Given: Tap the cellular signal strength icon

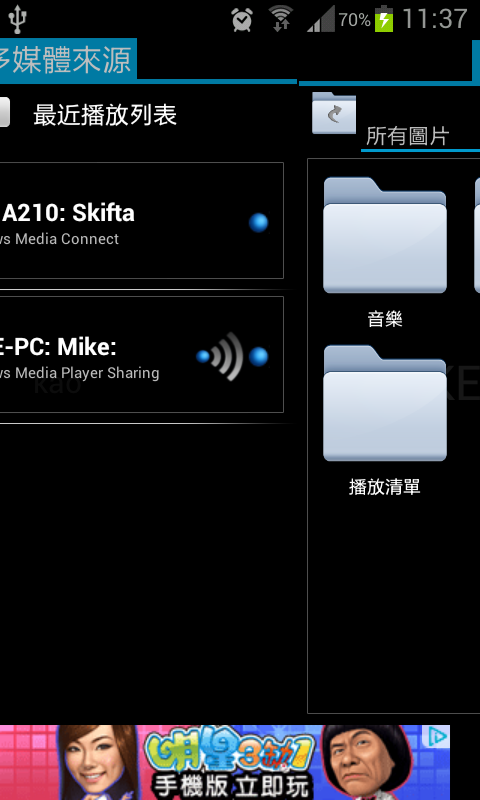Looking at the screenshot, I should [321, 20].
